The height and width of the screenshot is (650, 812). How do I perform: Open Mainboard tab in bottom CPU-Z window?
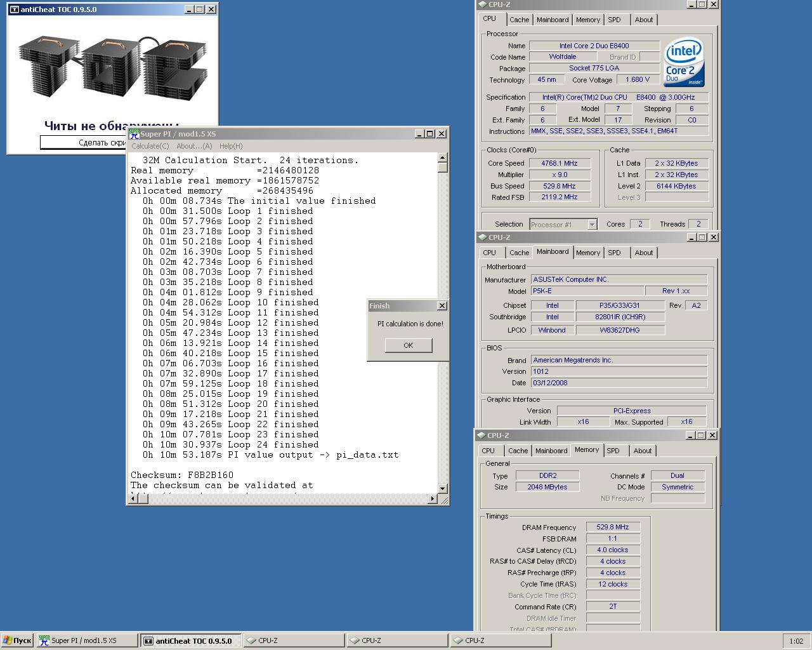pyautogui.click(x=551, y=451)
